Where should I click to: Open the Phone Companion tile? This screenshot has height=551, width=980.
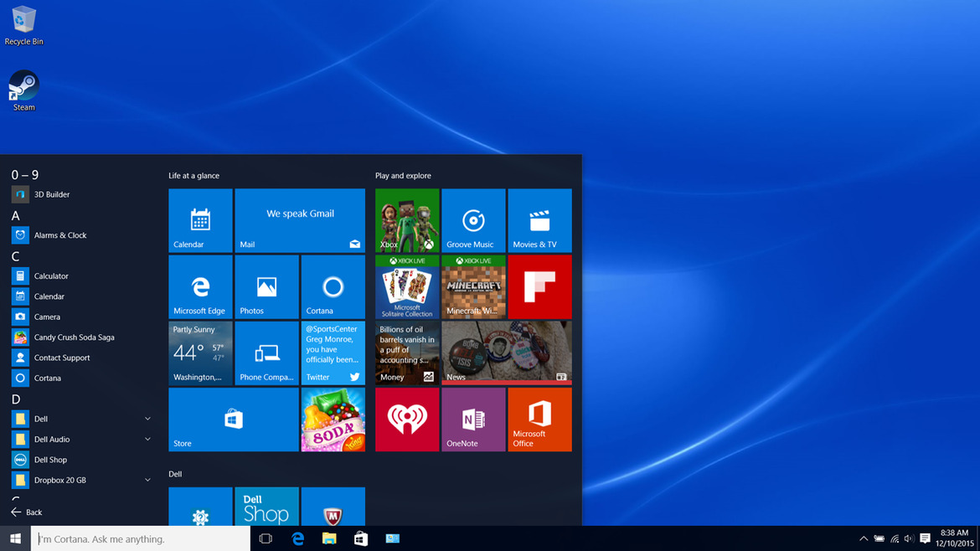click(267, 353)
